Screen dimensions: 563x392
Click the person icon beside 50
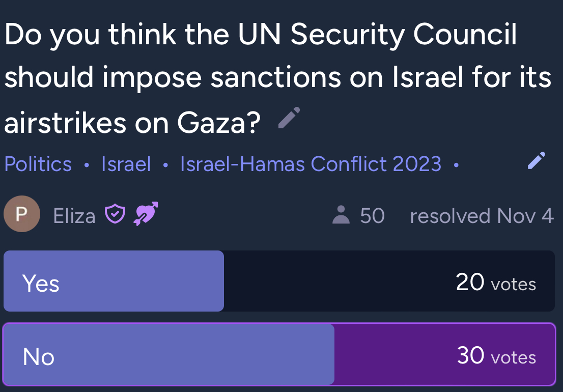click(341, 215)
